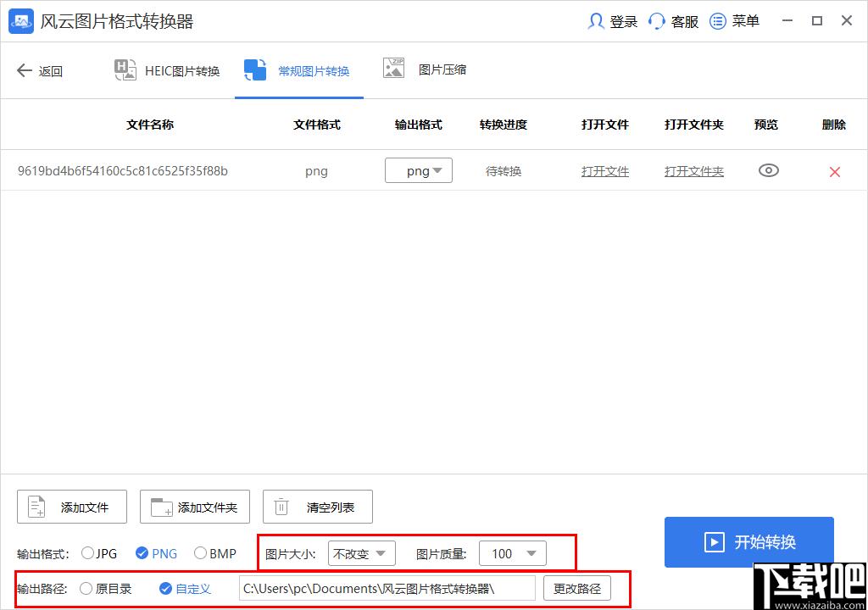Open the menu list icon
The height and width of the screenshot is (610, 868).
pos(717,21)
